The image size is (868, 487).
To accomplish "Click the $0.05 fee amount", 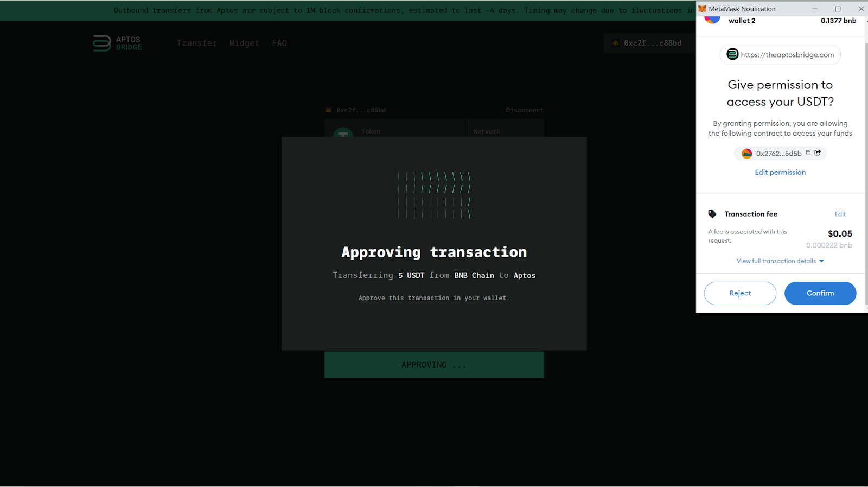I will click(840, 233).
